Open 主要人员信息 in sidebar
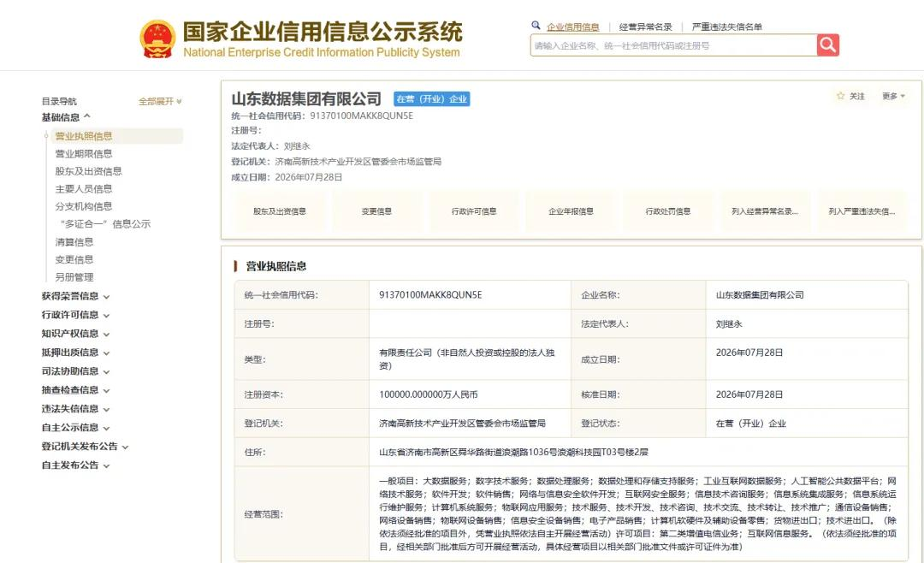 click(x=84, y=189)
